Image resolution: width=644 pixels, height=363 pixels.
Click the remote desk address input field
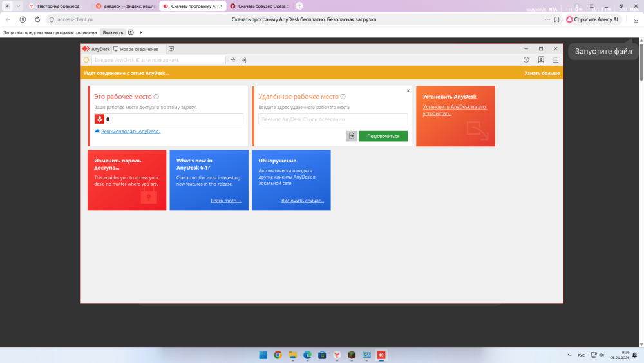tap(333, 119)
